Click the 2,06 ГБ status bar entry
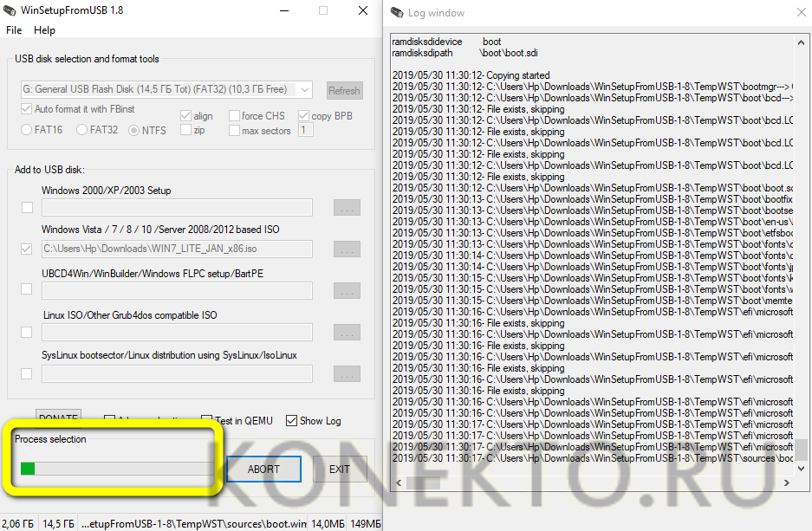The height and width of the screenshot is (531, 812). (18, 524)
